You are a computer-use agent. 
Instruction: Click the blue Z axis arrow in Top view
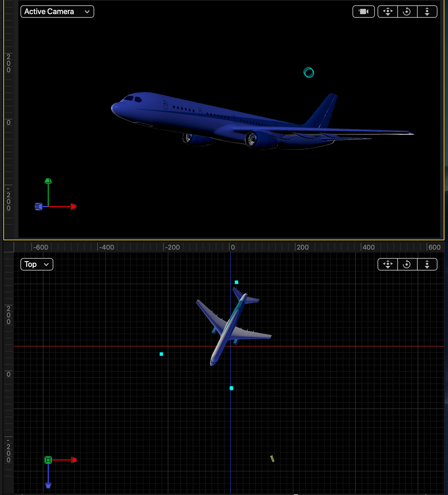[x=48, y=485]
